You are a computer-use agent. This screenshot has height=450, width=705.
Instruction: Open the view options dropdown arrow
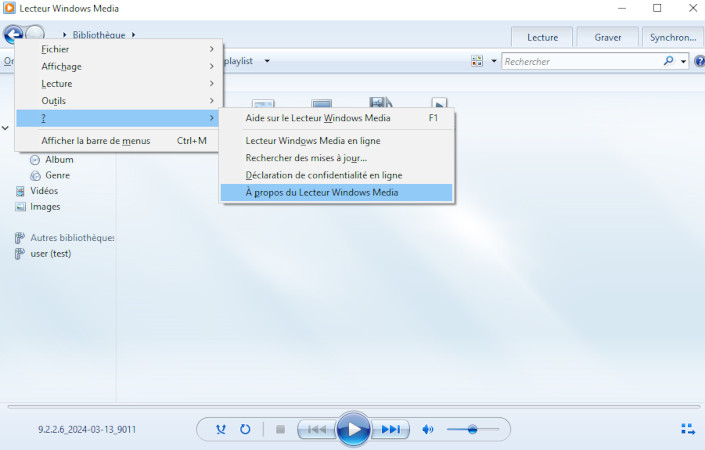(x=494, y=61)
